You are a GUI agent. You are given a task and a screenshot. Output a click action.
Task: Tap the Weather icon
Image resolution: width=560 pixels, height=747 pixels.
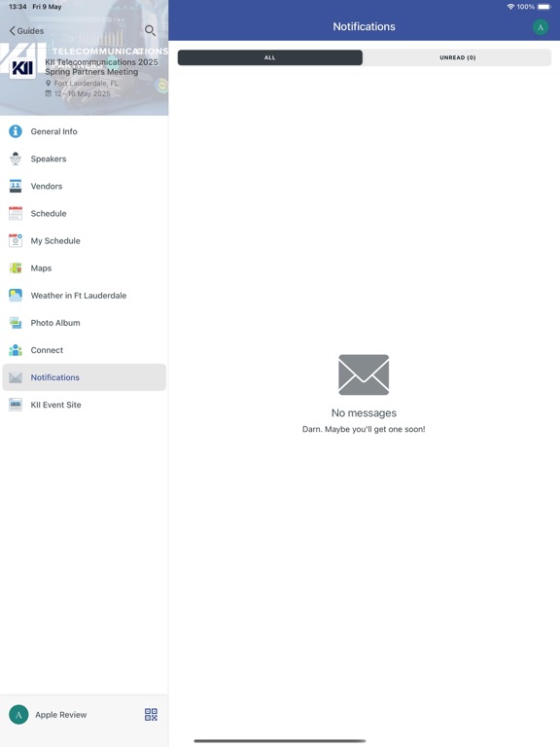pos(16,296)
